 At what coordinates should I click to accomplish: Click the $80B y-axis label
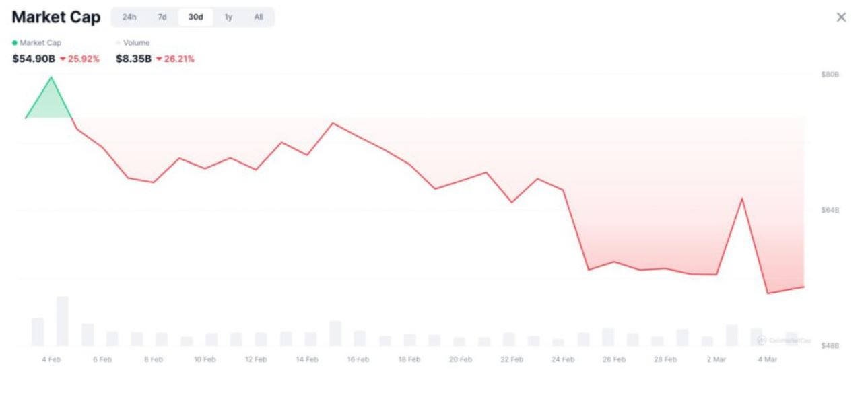pos(830,74)
